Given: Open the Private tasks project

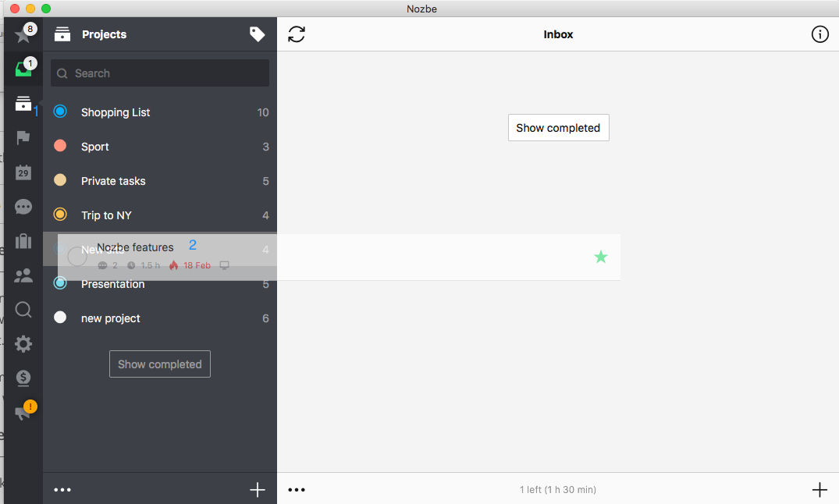Looking at the screenshot, I should point(160,181).
